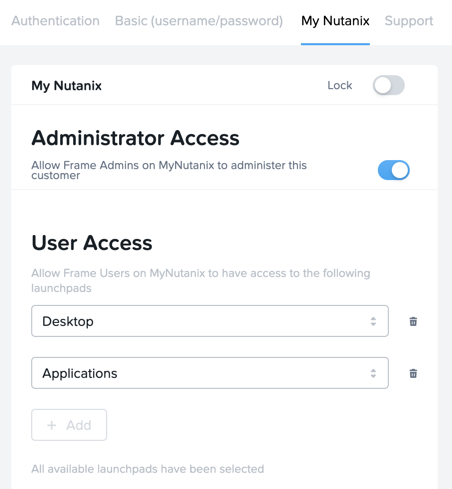Click the User Access heading
Image resolution: width=452 pixels, height=489 pixels.
point(92,243)
